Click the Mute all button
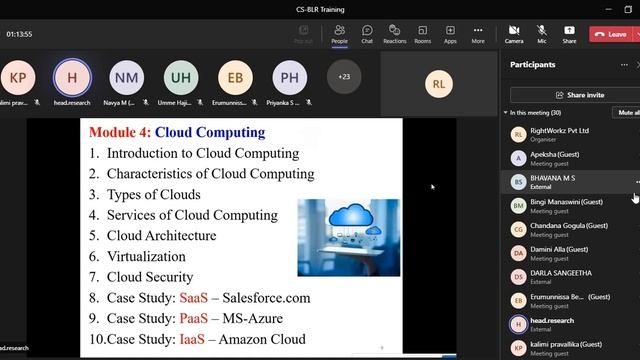 (x=627, y=113)
